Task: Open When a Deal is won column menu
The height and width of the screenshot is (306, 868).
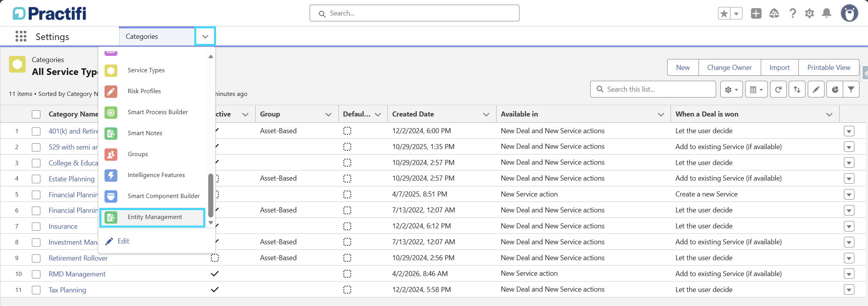Action: (x=829, y=114)
